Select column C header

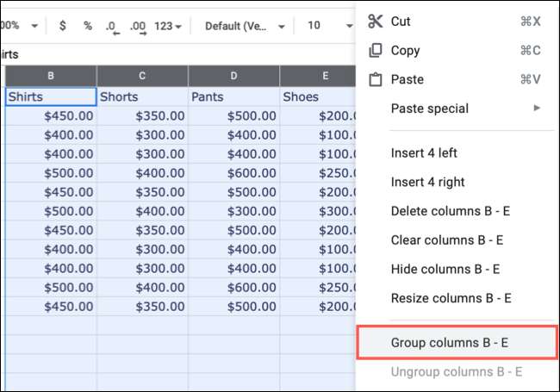142,76
